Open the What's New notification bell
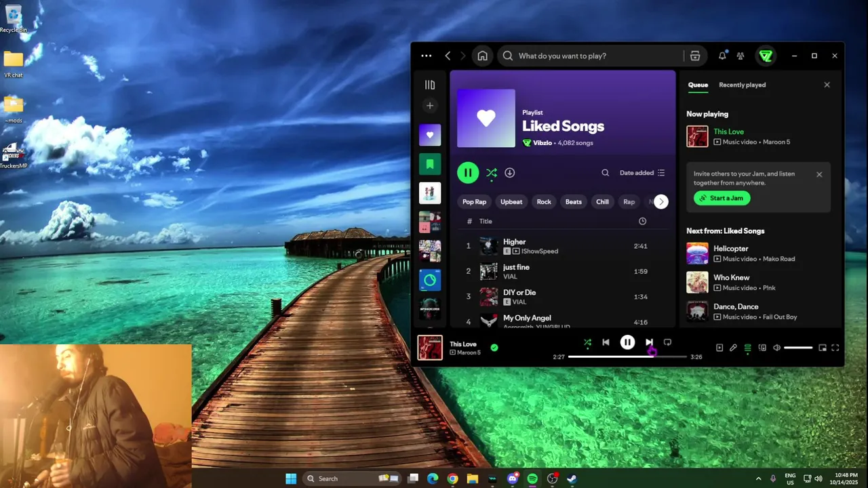Image resolution: width=868 pixels, height=488 pixels. pyautogui.click(x=722, y=56)
